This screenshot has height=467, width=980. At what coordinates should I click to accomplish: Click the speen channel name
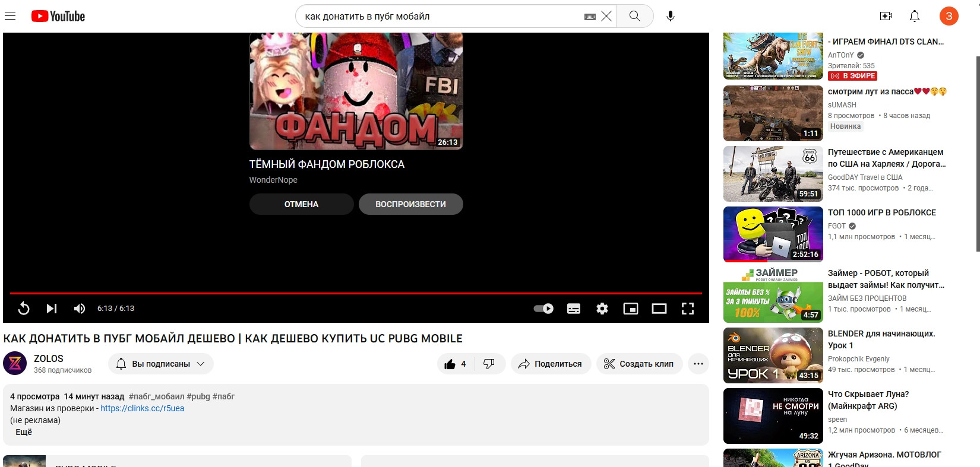837,419
